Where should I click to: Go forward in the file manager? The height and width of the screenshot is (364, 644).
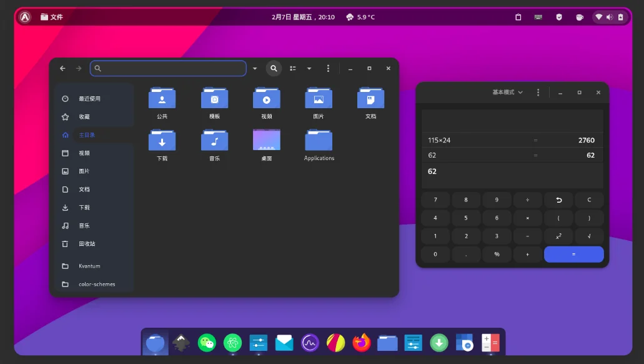[79, 68]
